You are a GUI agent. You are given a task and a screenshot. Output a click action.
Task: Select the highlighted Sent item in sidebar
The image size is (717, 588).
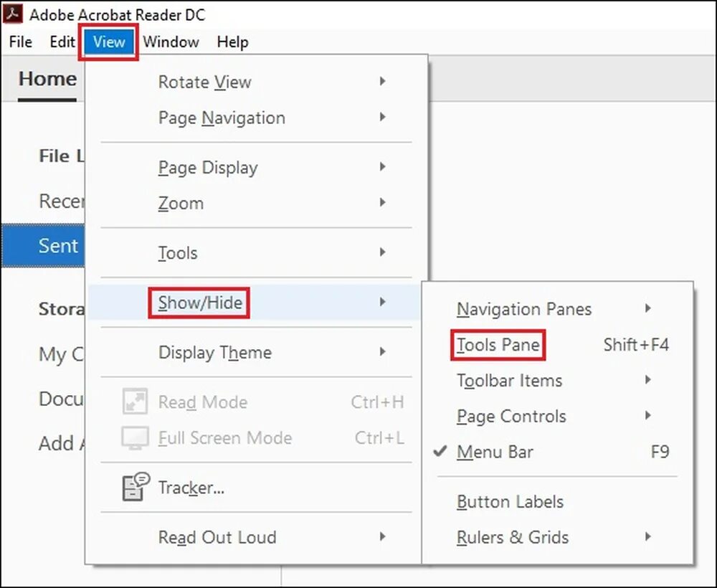point(43,245)
